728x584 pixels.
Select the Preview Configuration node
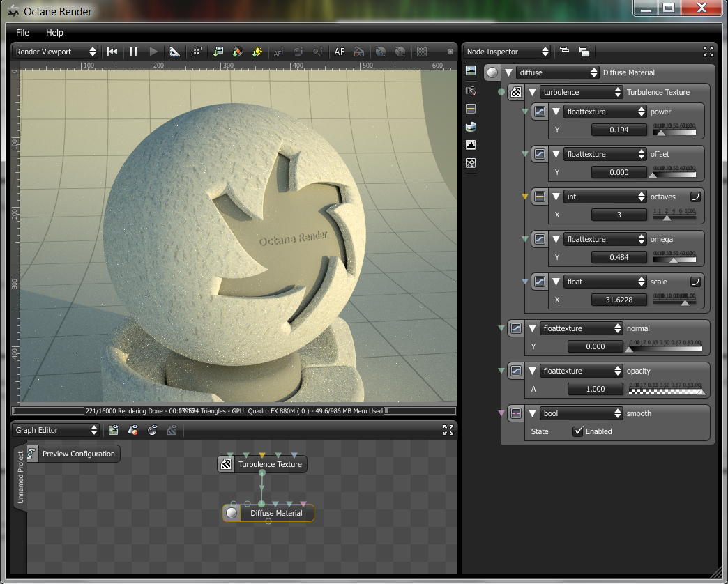(73, 454)
